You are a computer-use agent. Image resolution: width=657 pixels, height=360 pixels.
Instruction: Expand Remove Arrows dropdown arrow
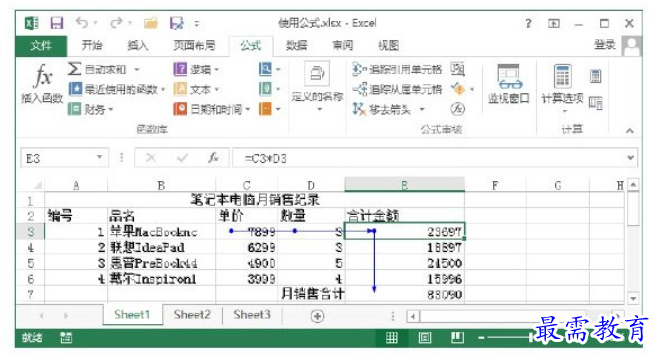pos(422,109)
